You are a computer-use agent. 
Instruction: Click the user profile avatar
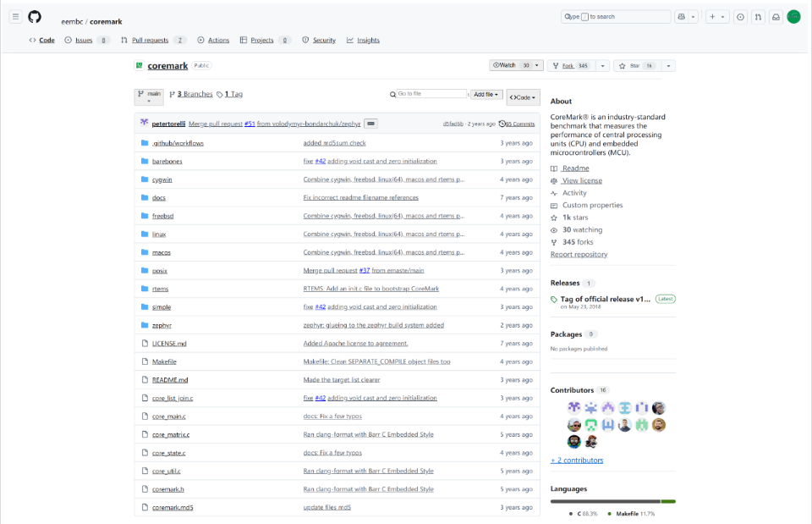pos(794,17)
